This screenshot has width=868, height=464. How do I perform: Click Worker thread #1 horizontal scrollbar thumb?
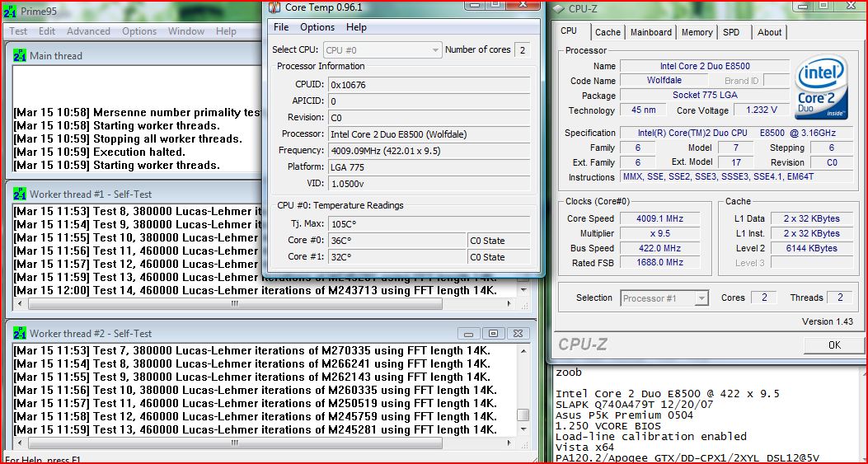point(235,304)
